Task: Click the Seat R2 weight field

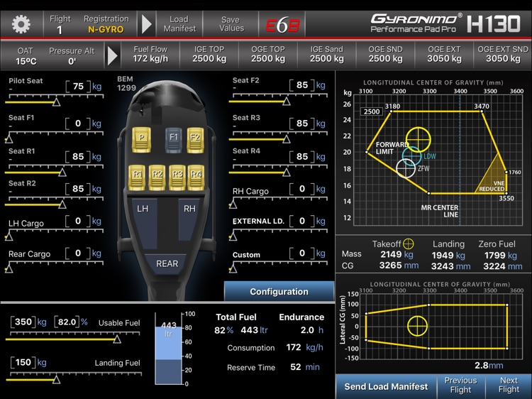Action: [x=78, y=188]
